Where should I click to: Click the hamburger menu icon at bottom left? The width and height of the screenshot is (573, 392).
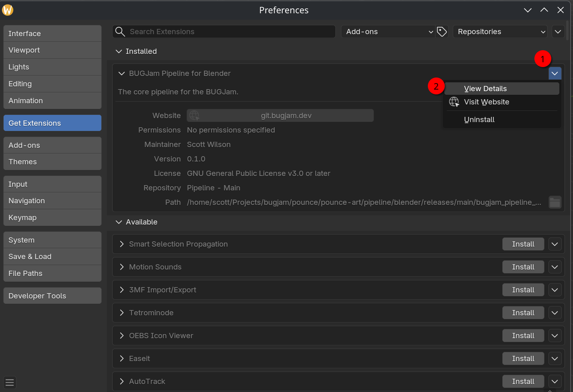tap(10, 382)
